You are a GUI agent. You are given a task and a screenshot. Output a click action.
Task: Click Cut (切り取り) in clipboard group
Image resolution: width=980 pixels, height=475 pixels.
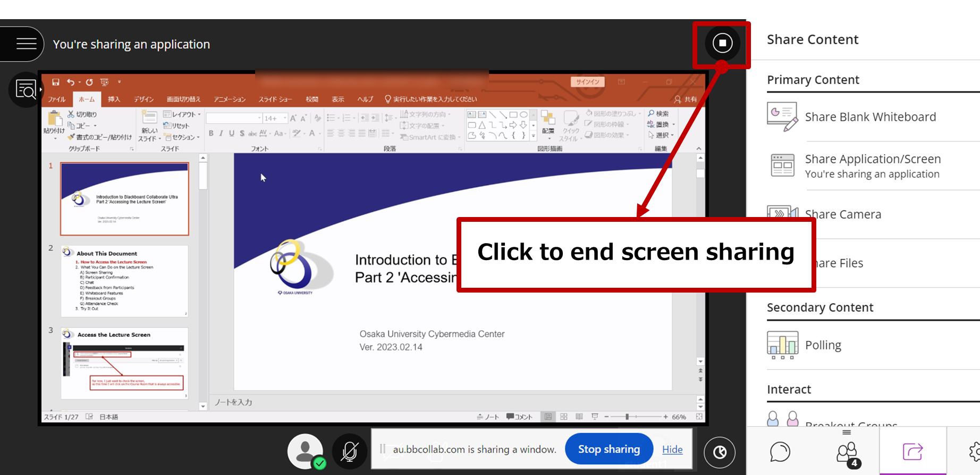pos(82,114)
